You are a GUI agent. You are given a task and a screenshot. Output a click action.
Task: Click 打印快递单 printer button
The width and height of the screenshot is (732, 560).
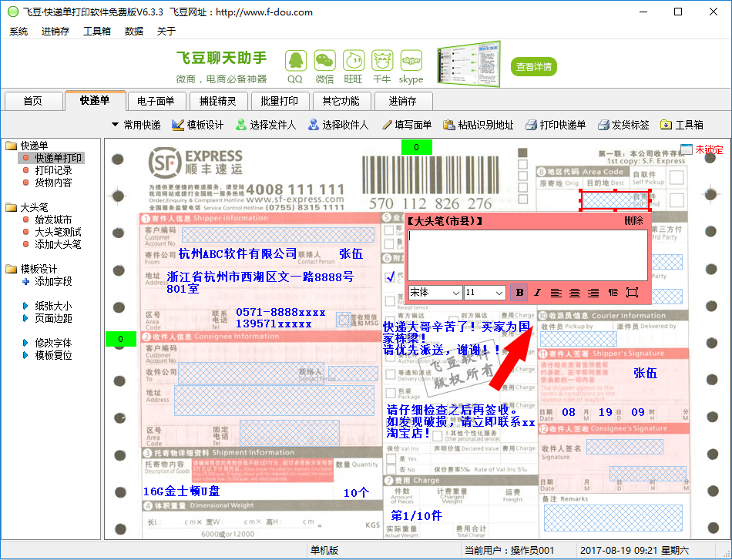tap(555, 125)
